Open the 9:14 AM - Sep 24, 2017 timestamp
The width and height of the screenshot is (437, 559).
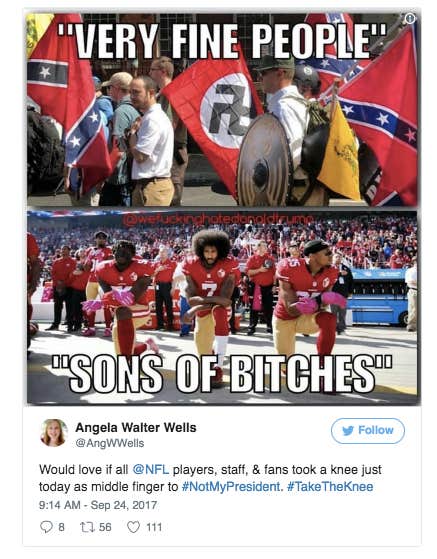pyautogui.click(x=98, y=505)
